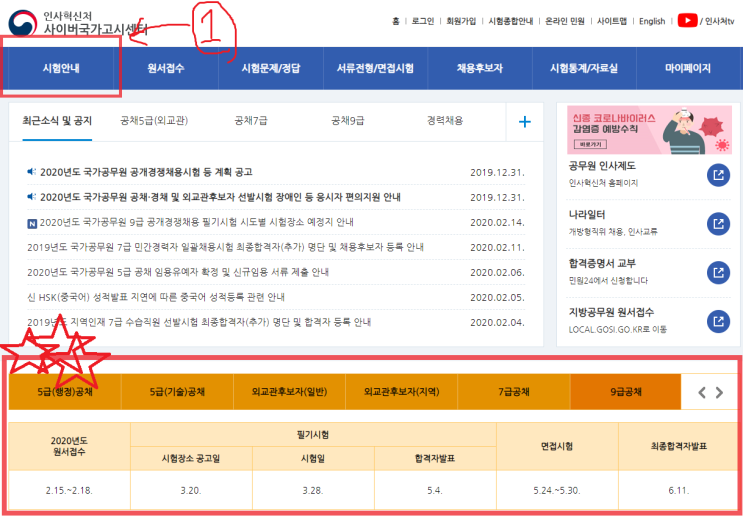Click the 2020.02.14. notice date
The image size is (743, 518).
coord(497,223)
